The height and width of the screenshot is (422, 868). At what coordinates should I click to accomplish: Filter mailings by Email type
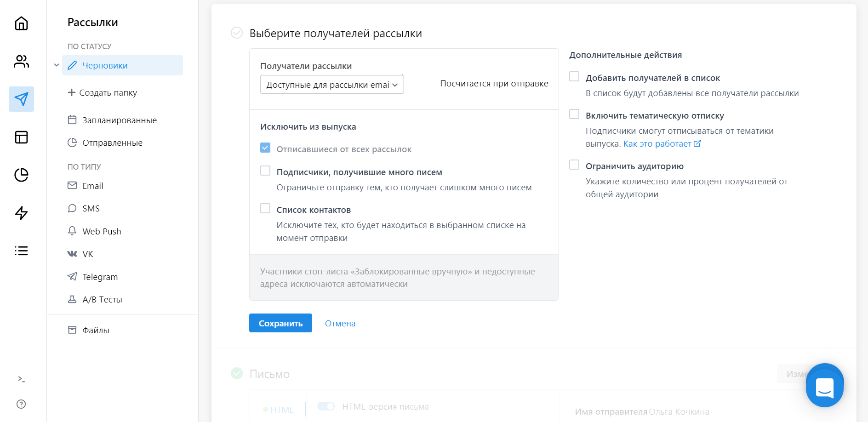pos(92,186)
